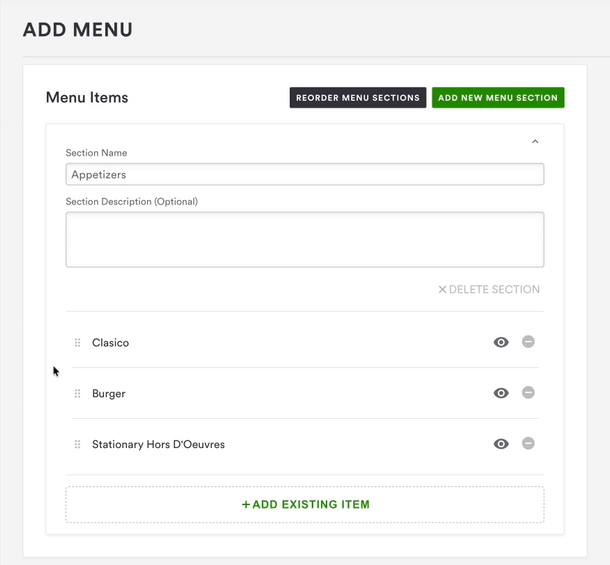Image resolution: width=610 pixels, height=565 pixels.
Task: Click drag handle beside Stationary Hors D'Oeuvres
Action: click(x=77, y=444)
